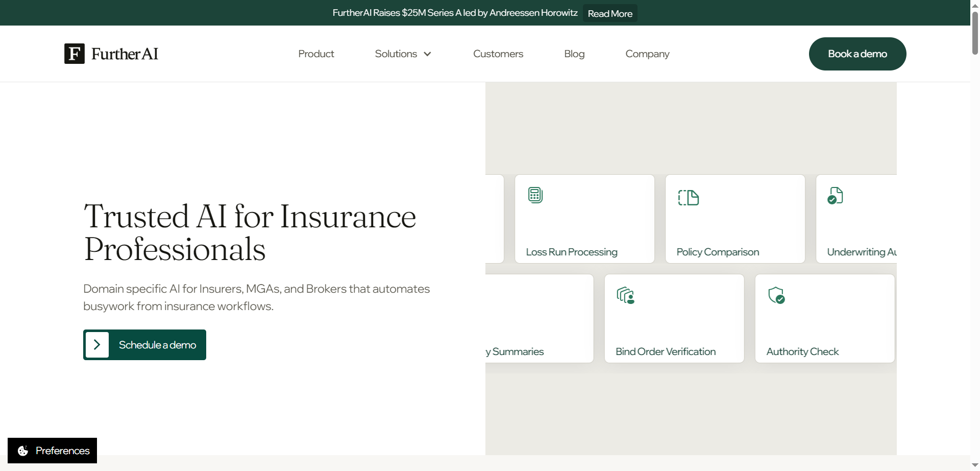Image resolution: width=980 pixels, height=471 pixels.
Task: Click the Series A funding announcement text
Action: (x=455, y=13)
